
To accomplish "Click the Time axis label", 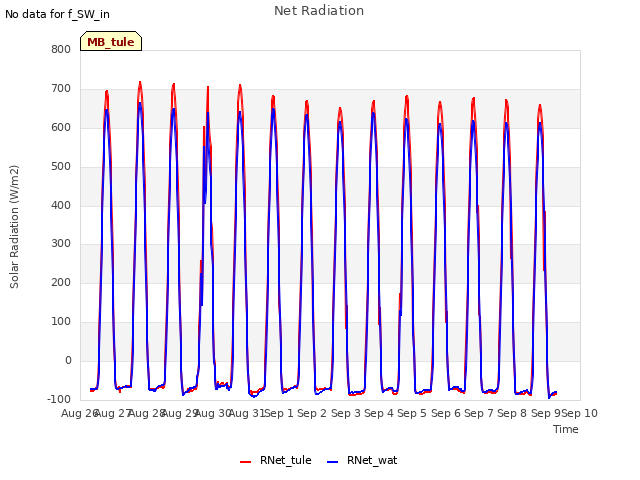I will (566, 429).
